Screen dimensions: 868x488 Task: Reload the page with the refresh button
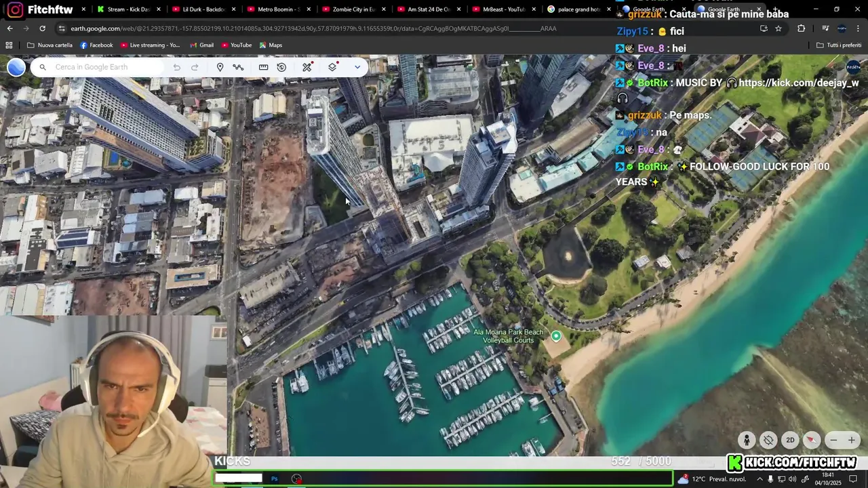click(x=42, y=28)
